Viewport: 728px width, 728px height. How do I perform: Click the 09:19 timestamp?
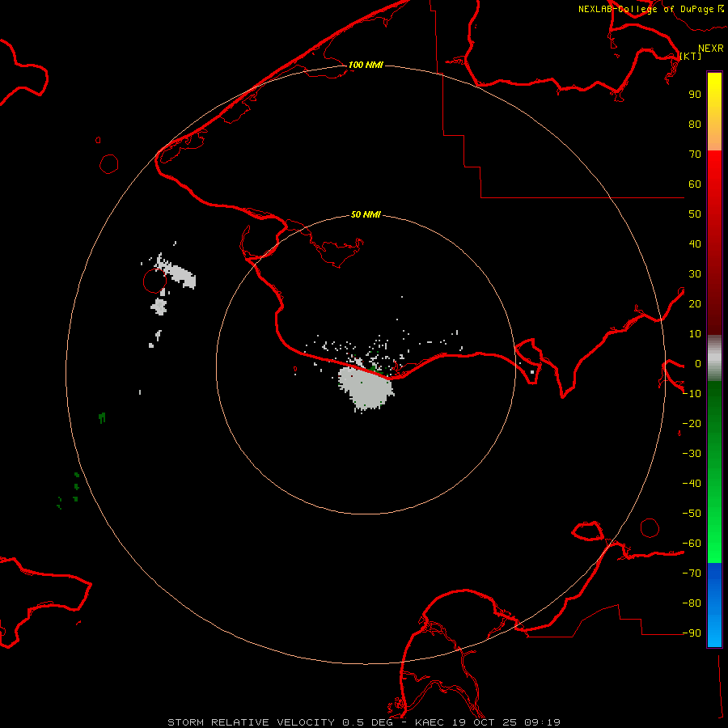[542, 722]
